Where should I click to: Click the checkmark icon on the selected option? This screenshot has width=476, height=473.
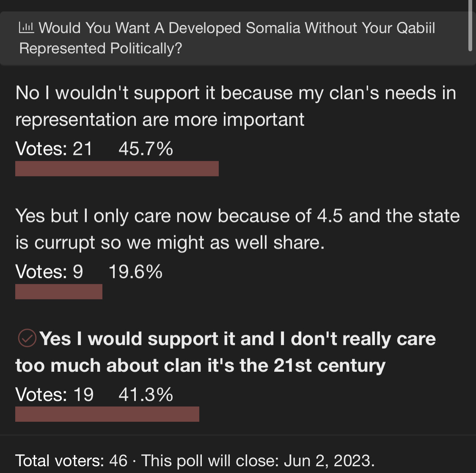tap(27, 338)
